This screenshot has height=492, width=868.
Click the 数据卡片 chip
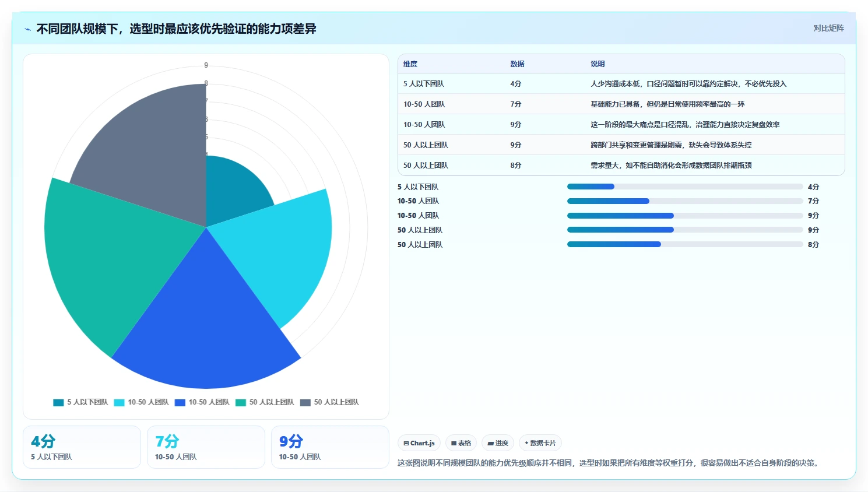[x=540, y=443]
